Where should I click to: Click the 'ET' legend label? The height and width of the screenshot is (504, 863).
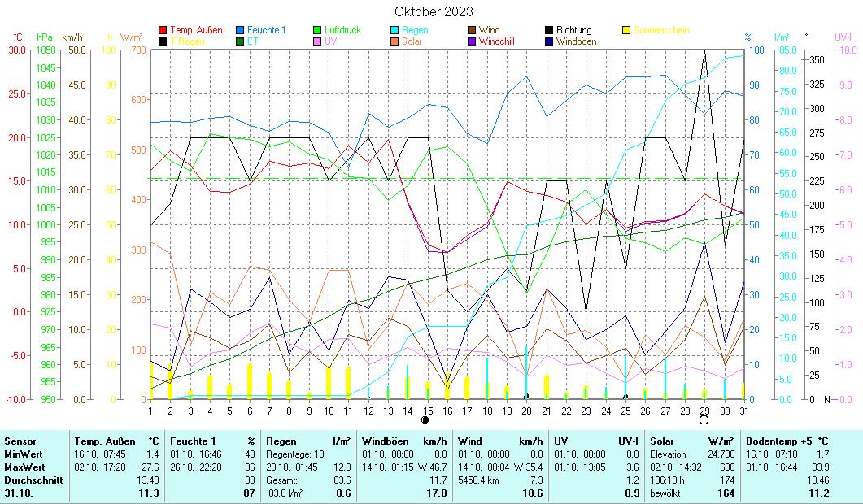252,41
